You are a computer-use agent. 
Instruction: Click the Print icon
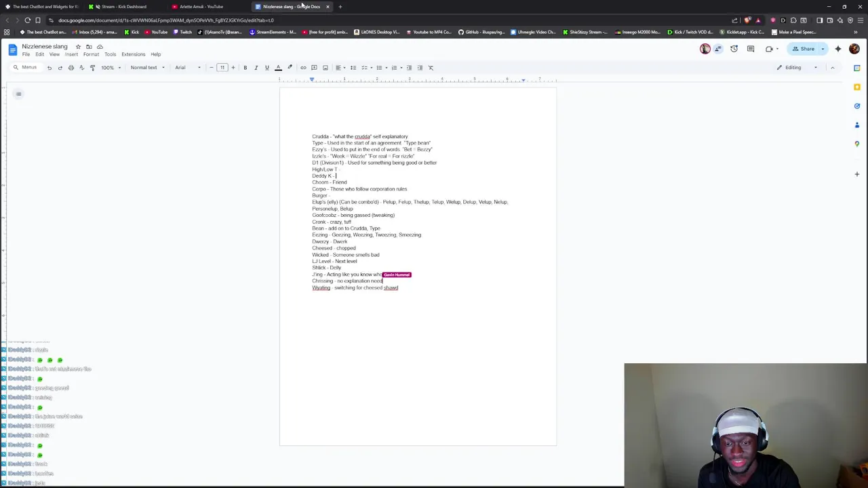[71, 68]
